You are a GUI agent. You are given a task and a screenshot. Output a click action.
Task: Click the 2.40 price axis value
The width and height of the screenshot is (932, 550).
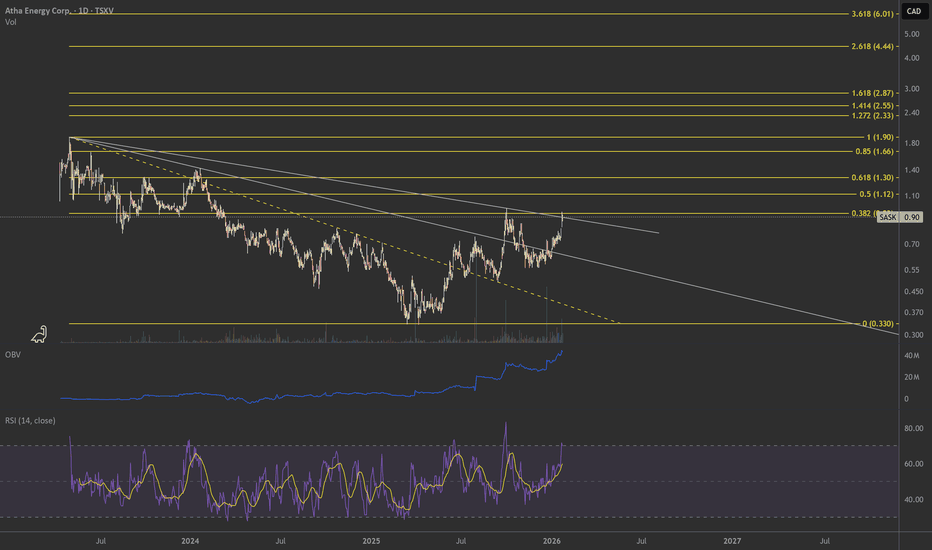(912, 113)
